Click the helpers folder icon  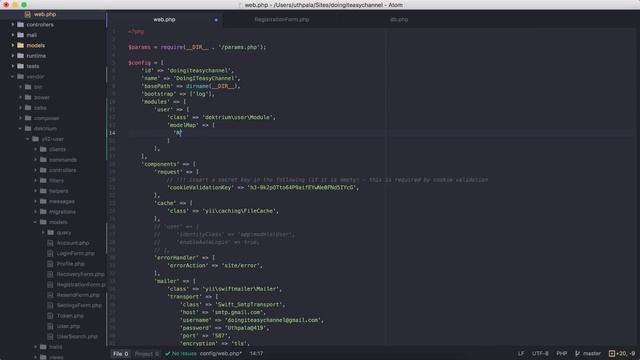tap(43, 191)
